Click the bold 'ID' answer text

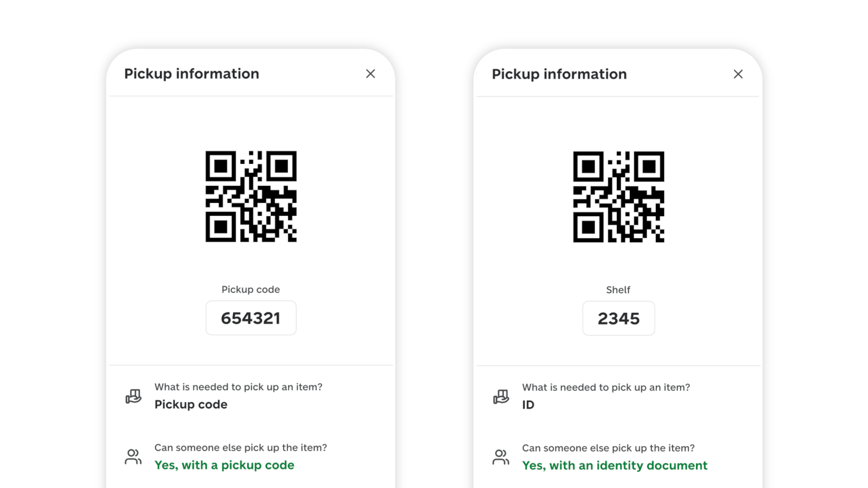click(x=528, y=404)
